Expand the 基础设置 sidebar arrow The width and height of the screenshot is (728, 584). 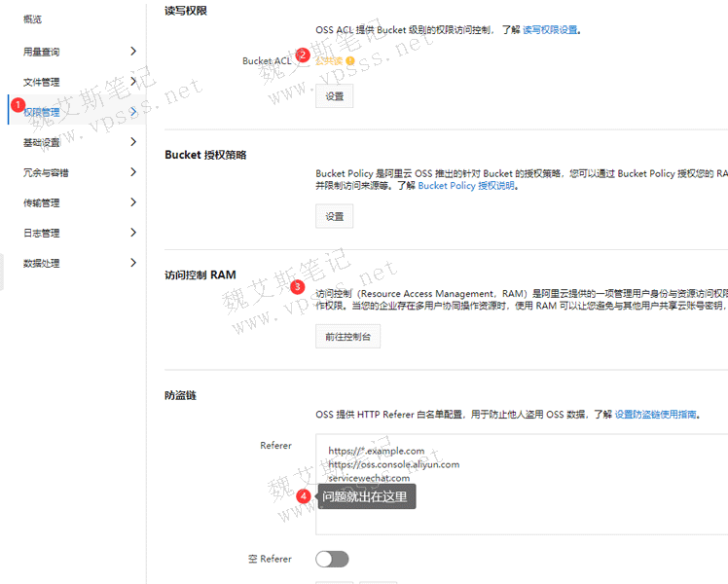coord(133,142)
